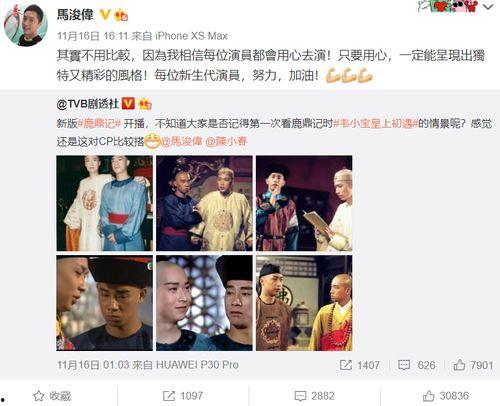Open @TVB剧透社 account link
Image resolution: width=500 pixels, height=406 pixels.
point(88,104)
